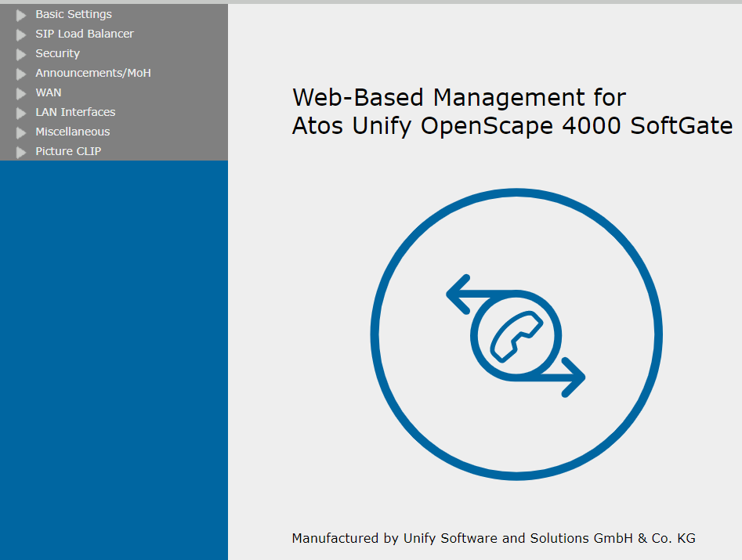Go to Miscellaneous entry
This screenshot has width=742, height=560.
[x=72, y=132]
